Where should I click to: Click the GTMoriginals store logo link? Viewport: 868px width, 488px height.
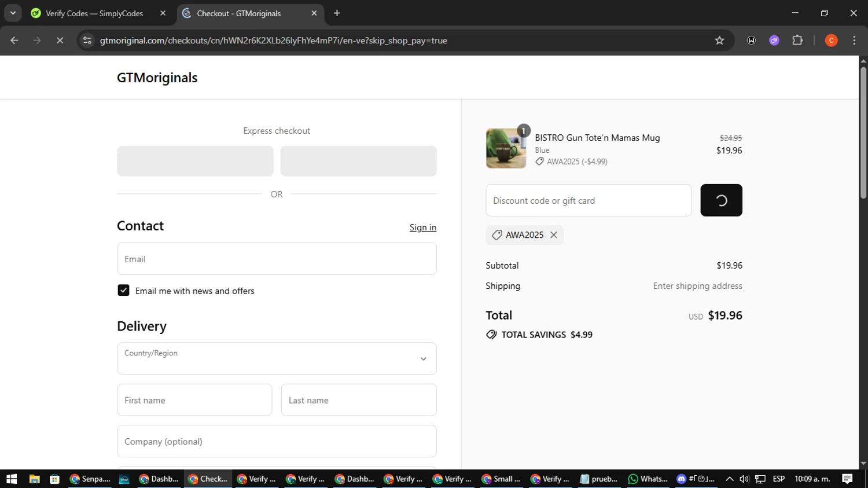pyautogui.click(x=157, y=78)
